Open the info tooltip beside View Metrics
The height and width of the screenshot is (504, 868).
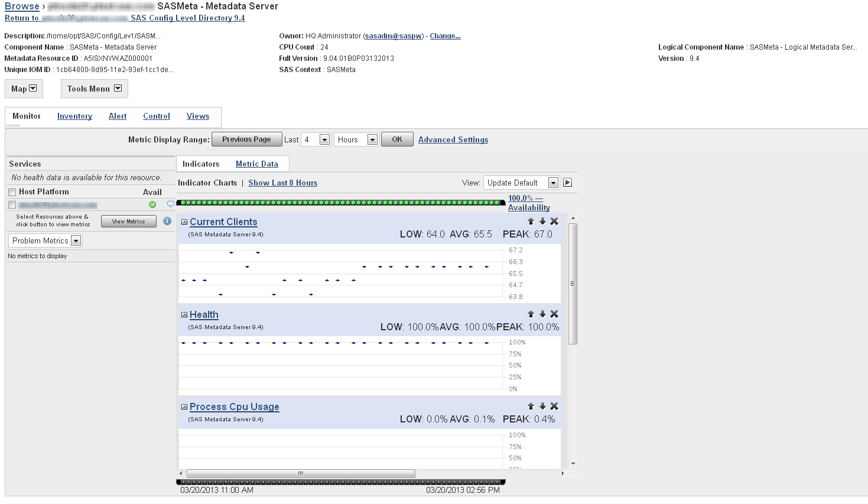pyautogui.click(x=167, y=221)
